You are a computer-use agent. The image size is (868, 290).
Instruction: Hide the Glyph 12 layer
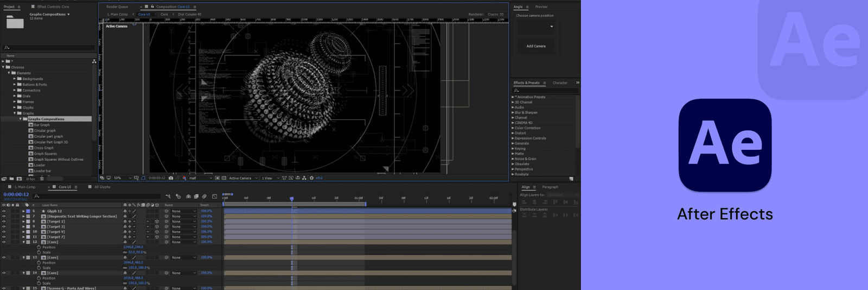coord(4,211)
